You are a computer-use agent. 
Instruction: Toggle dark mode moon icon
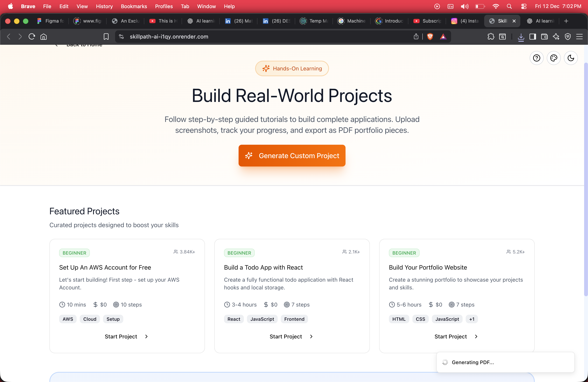coord(570,58)
